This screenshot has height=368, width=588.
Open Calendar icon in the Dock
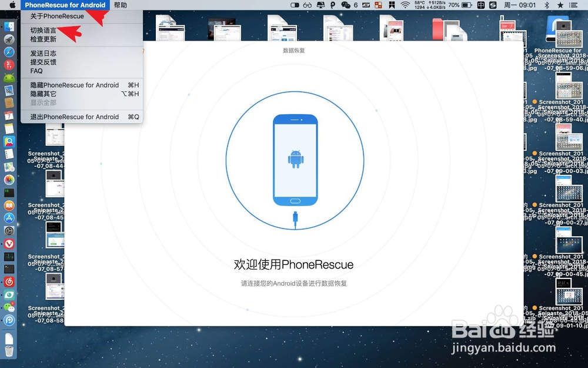9,115
